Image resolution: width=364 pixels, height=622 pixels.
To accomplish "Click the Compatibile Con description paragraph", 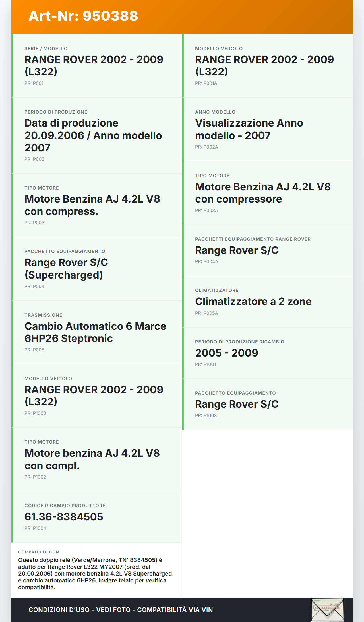I will pyautogui.click(x=95, y=573).
